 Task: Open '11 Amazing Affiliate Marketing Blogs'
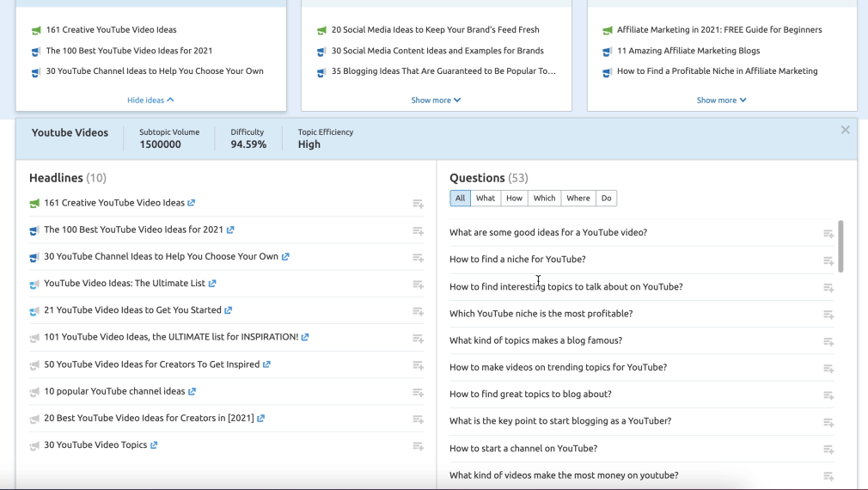[688, 51]
